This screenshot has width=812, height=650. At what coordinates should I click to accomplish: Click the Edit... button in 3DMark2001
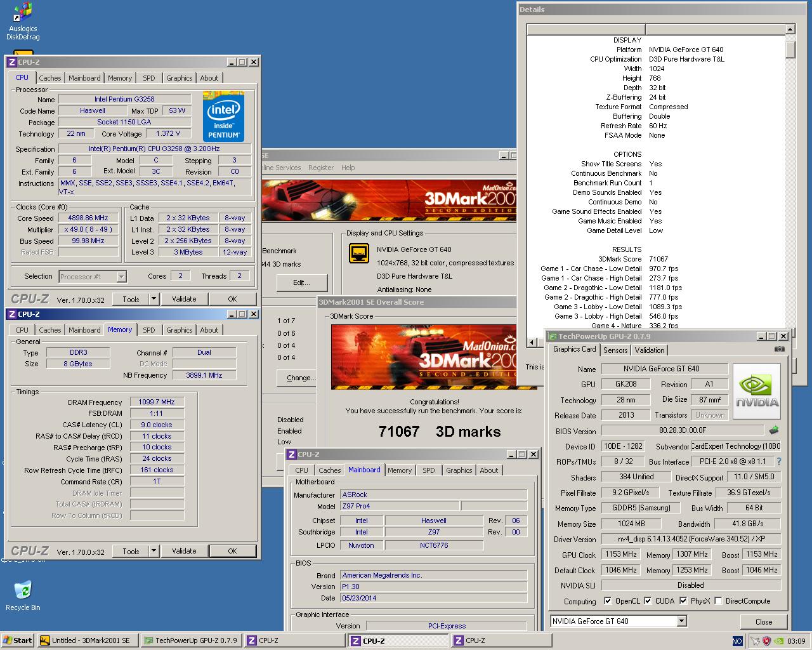pos(302,282)
